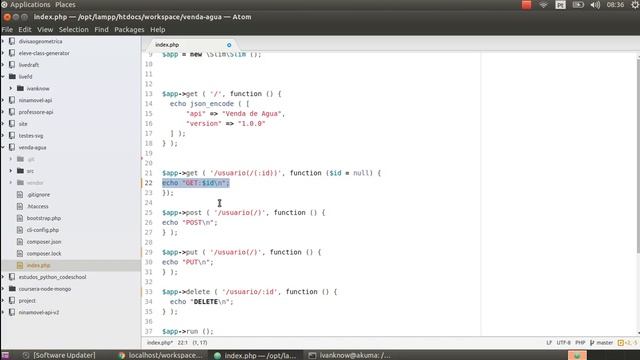Click the livedraft repository icon
The width and height of the screenshot is (640, 360).
(x=12, y=65)
